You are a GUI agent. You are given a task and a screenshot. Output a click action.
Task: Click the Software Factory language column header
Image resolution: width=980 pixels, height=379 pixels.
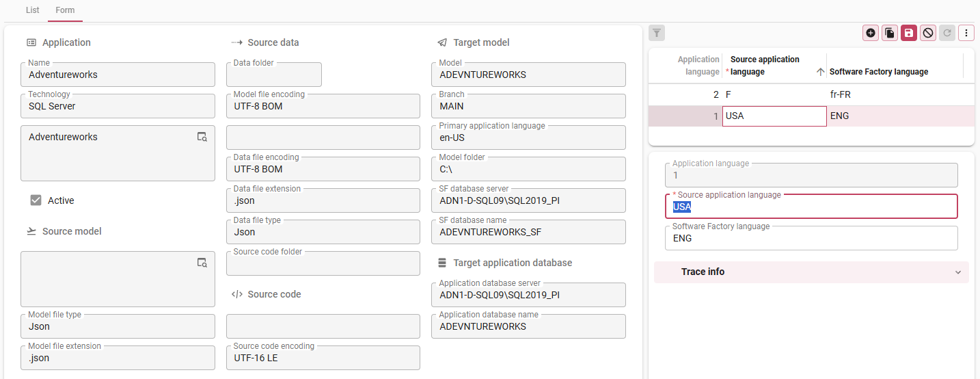(x=878, y=72)
